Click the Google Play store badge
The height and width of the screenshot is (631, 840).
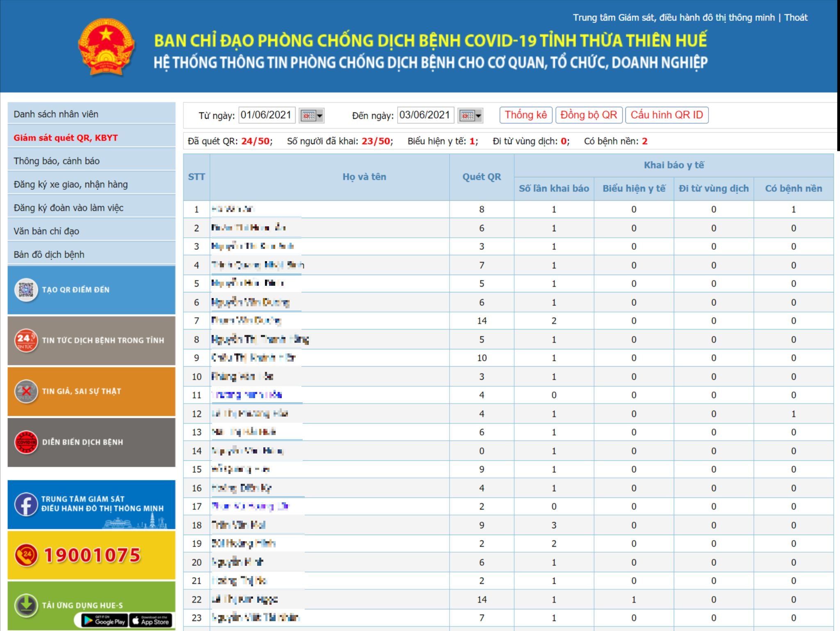tap(105, 620)
